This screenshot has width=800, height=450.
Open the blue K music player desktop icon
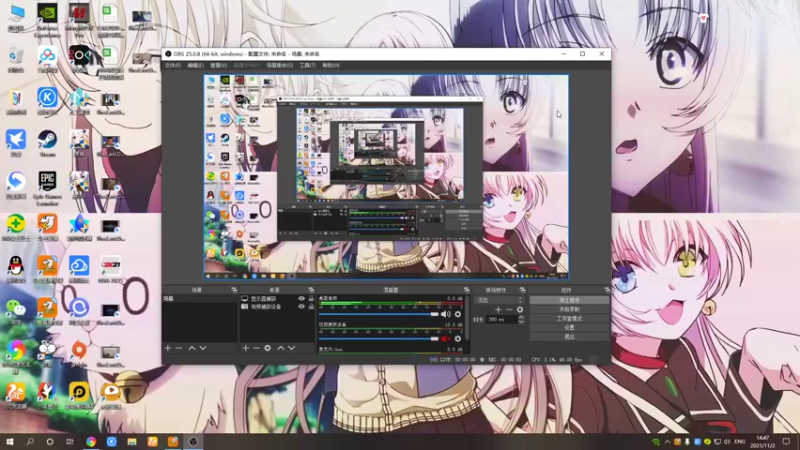click(x=47, y=101)
